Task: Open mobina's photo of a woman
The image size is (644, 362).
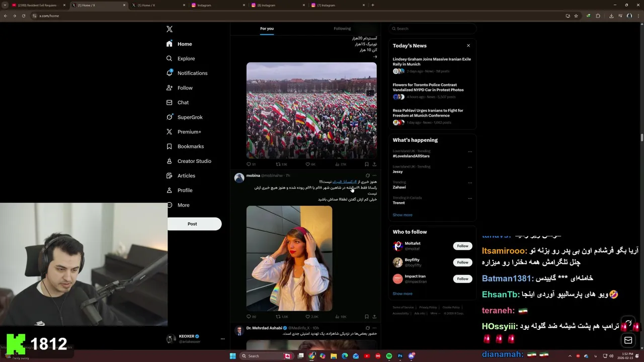Action: (x=289, y=258)
